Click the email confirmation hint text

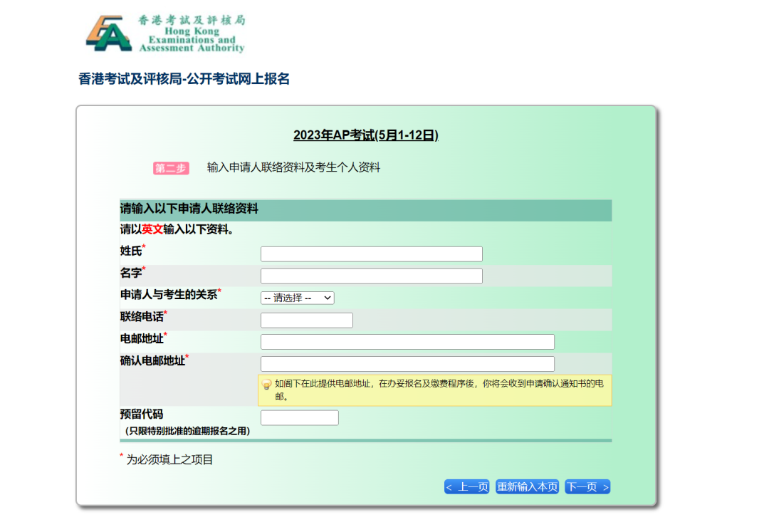click(x=439, y=390)
